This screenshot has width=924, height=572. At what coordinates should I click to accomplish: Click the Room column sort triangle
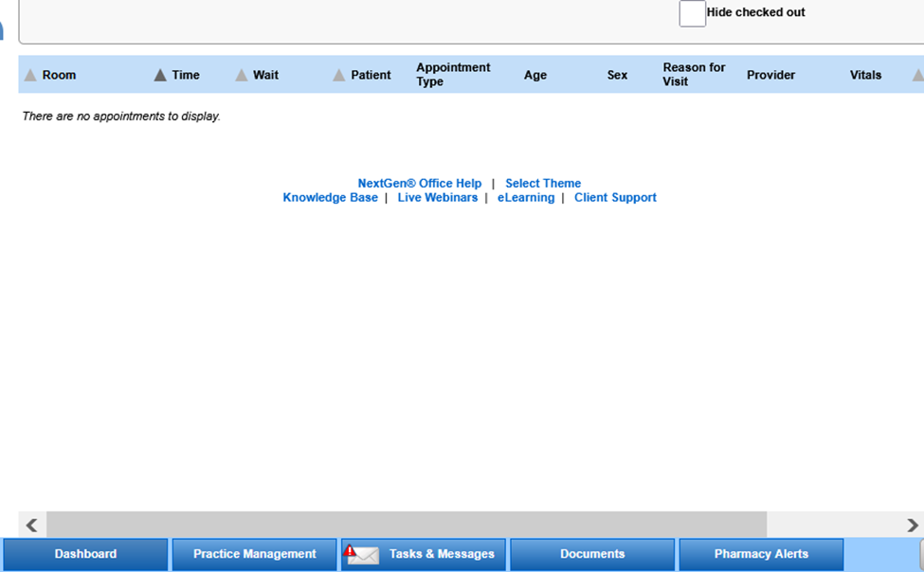pos(30,76)
